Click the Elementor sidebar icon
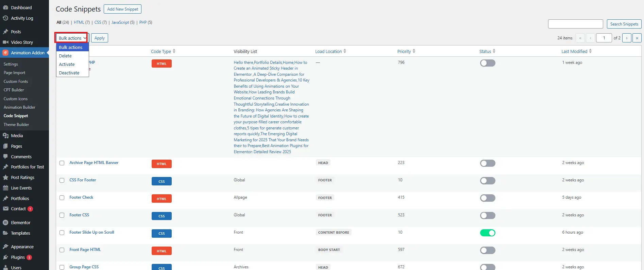 tap(5, 222)
